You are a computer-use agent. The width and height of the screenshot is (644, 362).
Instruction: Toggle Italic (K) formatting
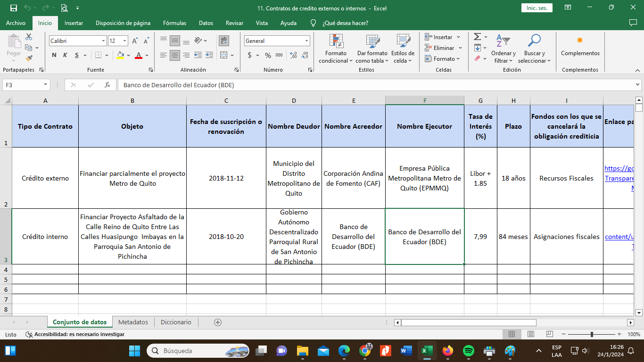65,55
